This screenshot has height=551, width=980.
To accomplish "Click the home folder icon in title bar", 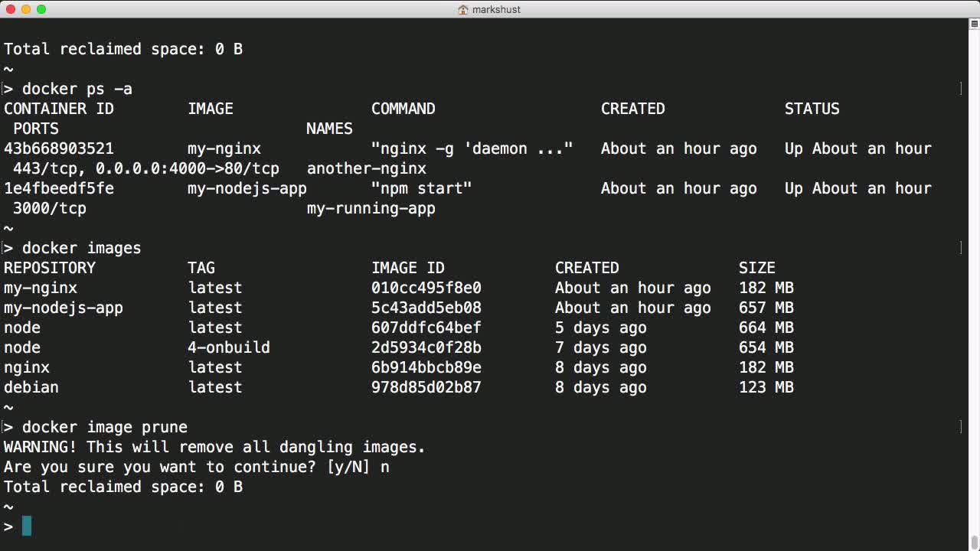I will point(463,9).
